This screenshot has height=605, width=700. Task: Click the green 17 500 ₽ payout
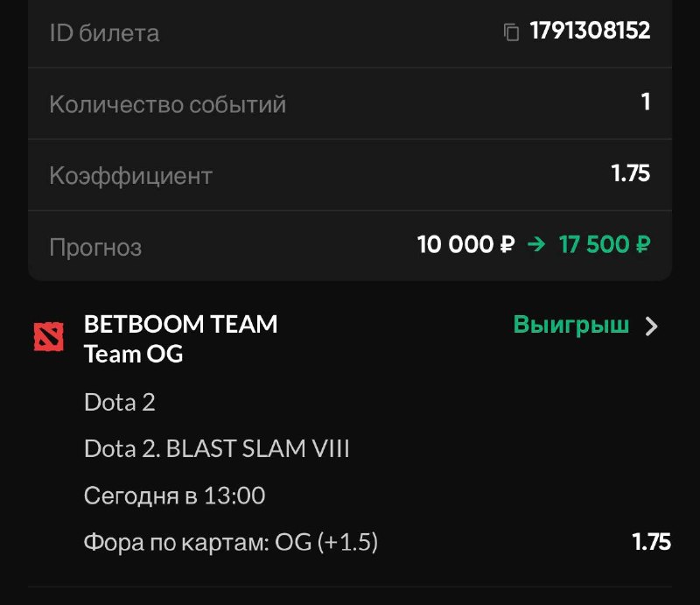click(605, 244)
